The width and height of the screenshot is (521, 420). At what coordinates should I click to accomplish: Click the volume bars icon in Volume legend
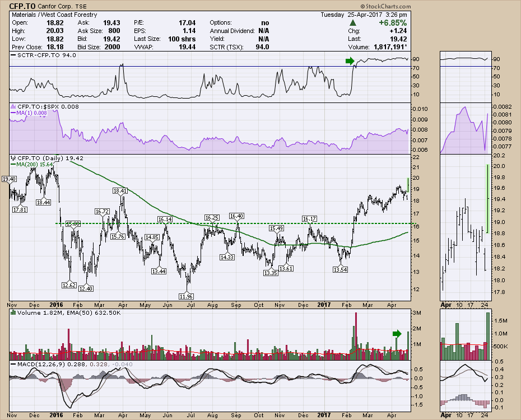click(x=13, y=312)
